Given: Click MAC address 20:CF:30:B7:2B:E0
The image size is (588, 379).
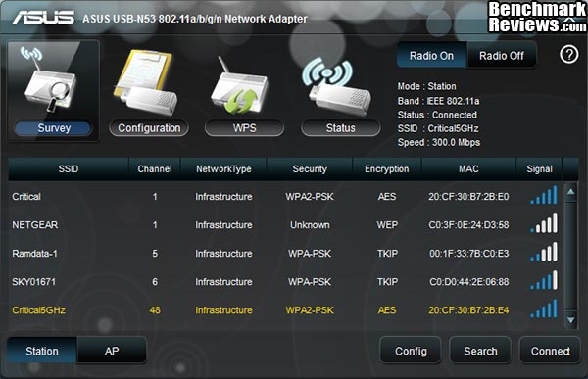Looking at the screenshot, I should pyautogui.click(x=468, y=197).
